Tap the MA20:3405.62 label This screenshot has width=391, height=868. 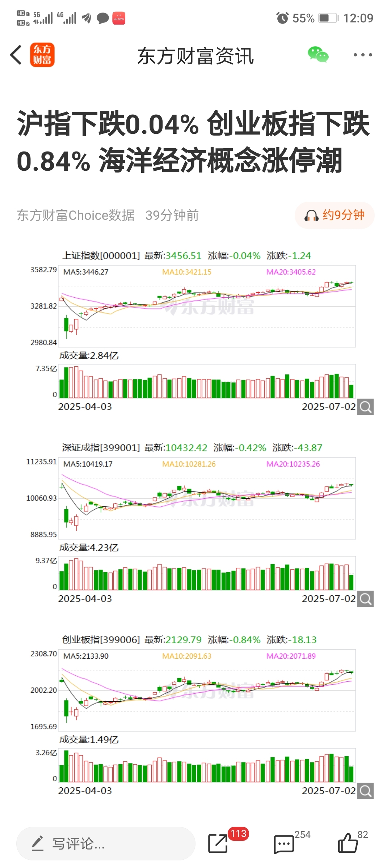click(x=291, y=272)
